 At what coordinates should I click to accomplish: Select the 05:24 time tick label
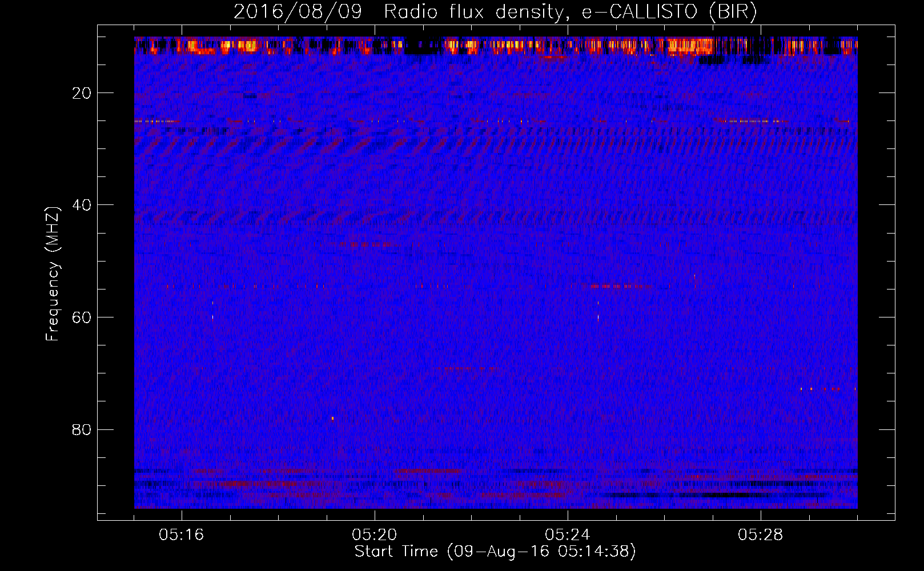tap(568, 535)
